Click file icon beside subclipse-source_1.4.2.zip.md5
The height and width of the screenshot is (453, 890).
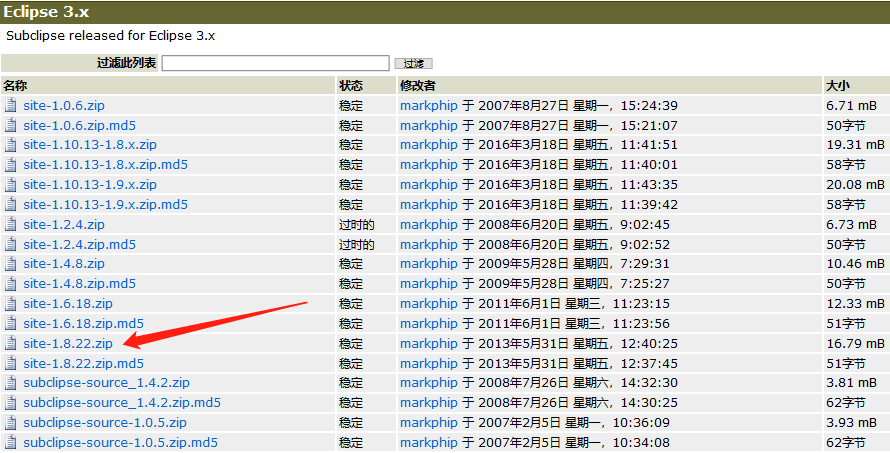coord(11,402)
